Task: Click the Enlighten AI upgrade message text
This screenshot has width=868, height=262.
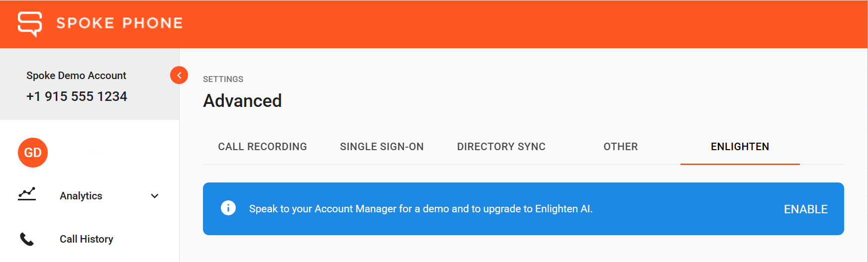Action: [421, 209]
